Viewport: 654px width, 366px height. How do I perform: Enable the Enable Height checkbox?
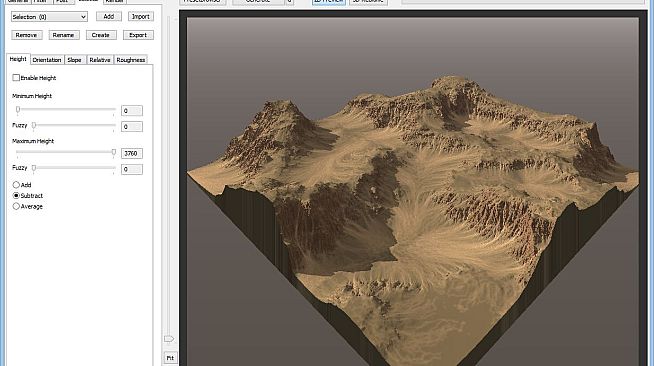coord(16,78)
